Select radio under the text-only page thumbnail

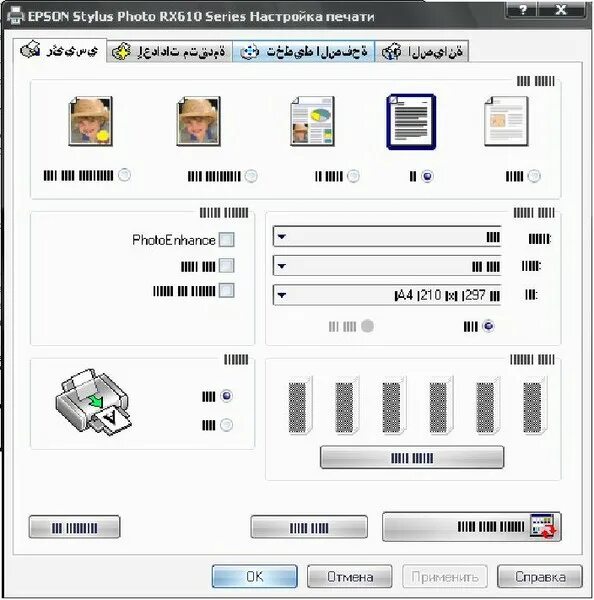tap(427, 176)
